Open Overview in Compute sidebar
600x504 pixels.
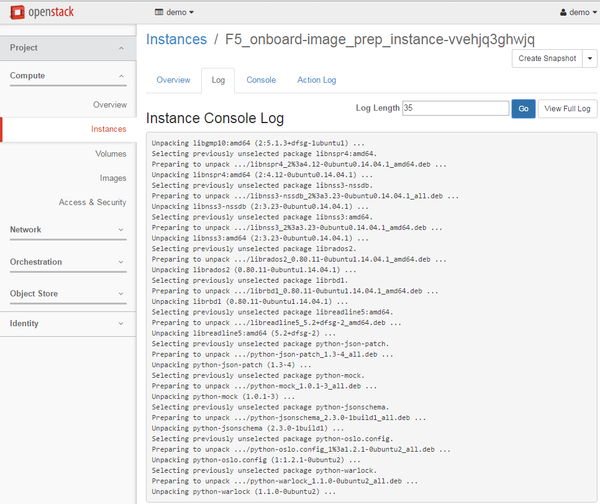[110, 105]
